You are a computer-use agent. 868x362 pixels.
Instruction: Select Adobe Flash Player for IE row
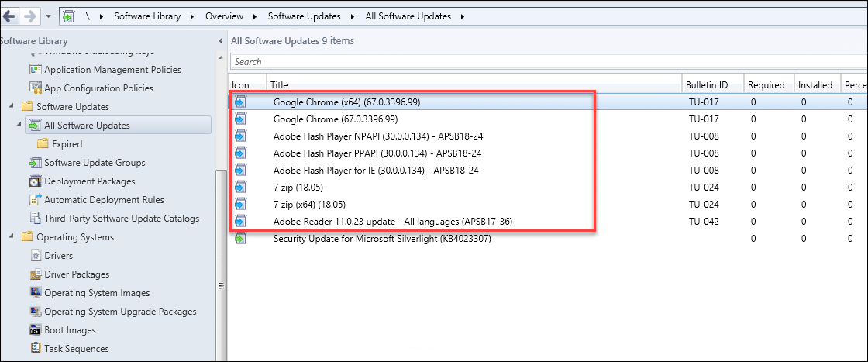click(548, 170)
